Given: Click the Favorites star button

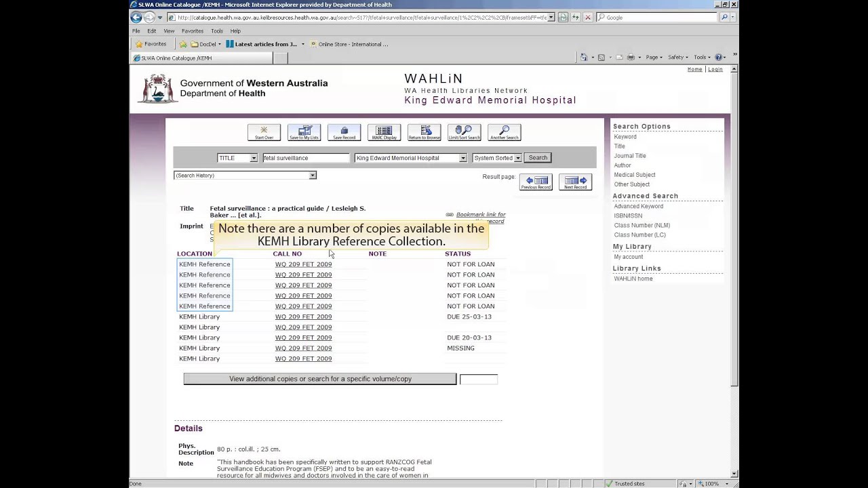Looking at the screenshot, I should click(x=151, y=44).
